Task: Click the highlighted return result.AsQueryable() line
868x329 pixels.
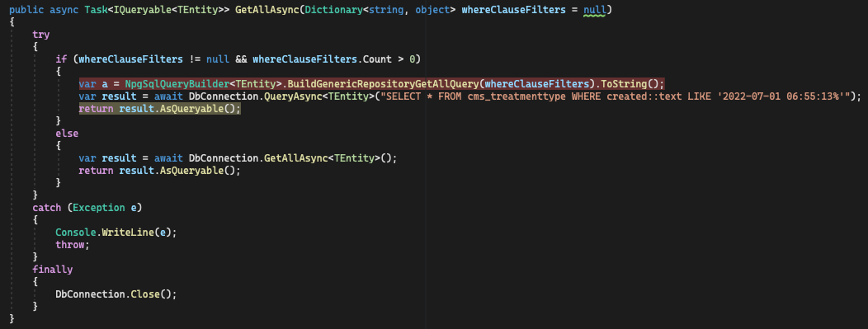Action: pos(160,108)
